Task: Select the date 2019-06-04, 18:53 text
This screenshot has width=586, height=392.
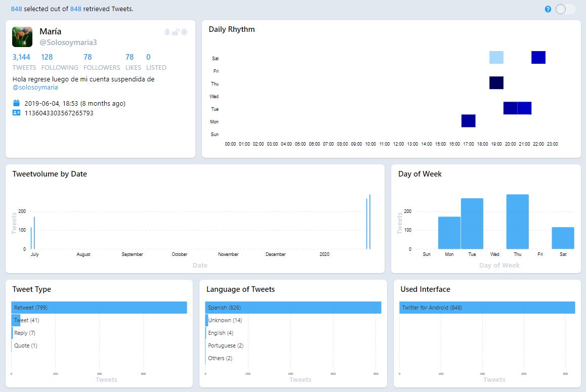Action: 51,104
